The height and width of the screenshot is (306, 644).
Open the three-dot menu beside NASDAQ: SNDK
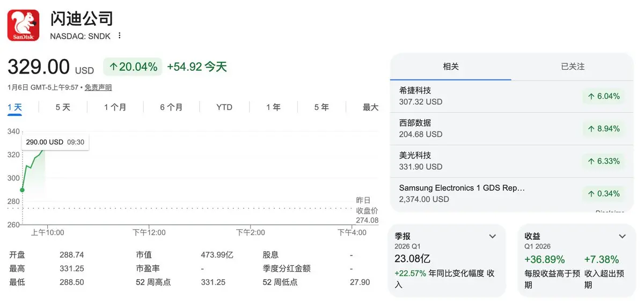(x=120, y=36)
